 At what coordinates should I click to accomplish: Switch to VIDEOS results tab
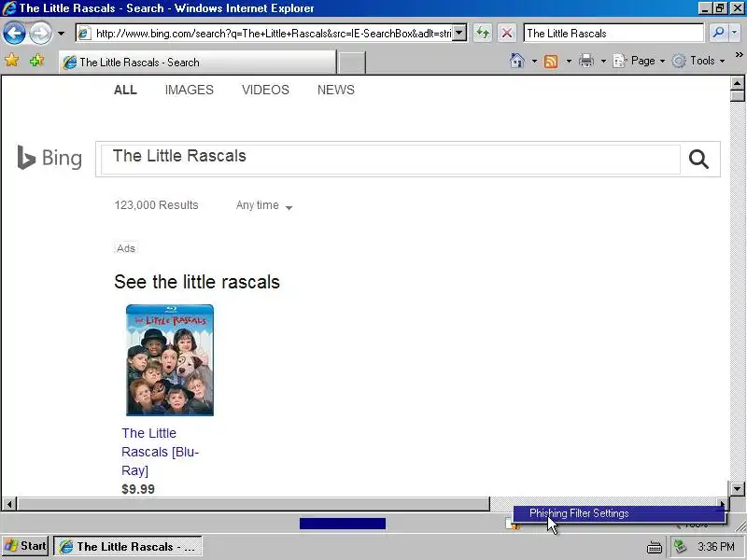[x=265, y=90]
